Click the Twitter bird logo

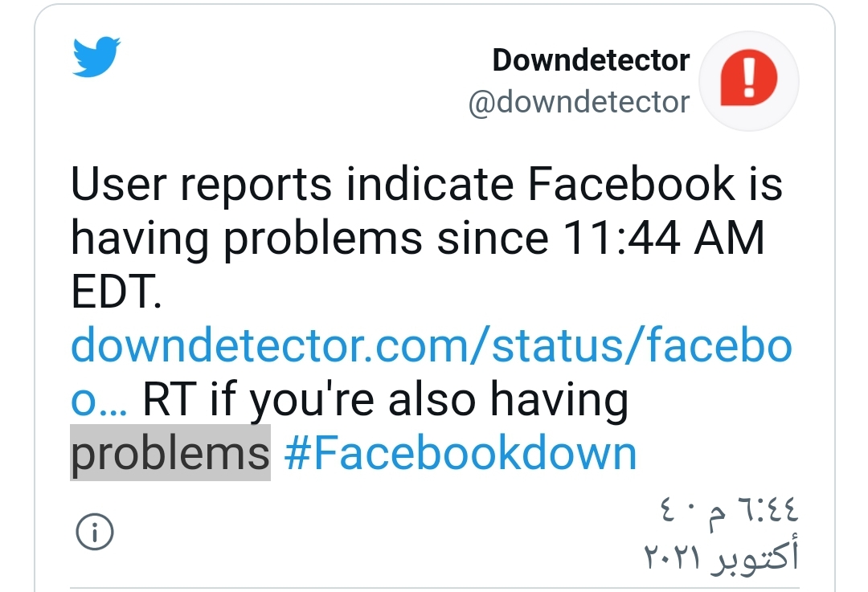pyautogui.click(x=96, y=59)
